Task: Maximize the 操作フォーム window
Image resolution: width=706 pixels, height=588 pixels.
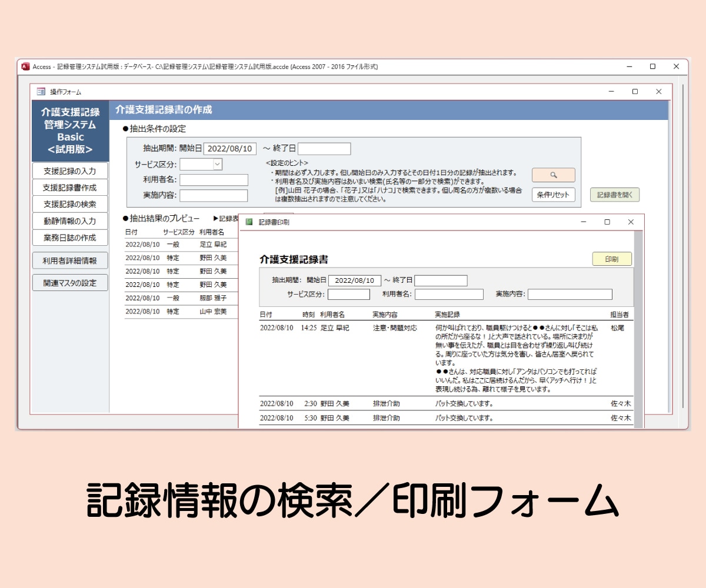Action: pos(635,92)
